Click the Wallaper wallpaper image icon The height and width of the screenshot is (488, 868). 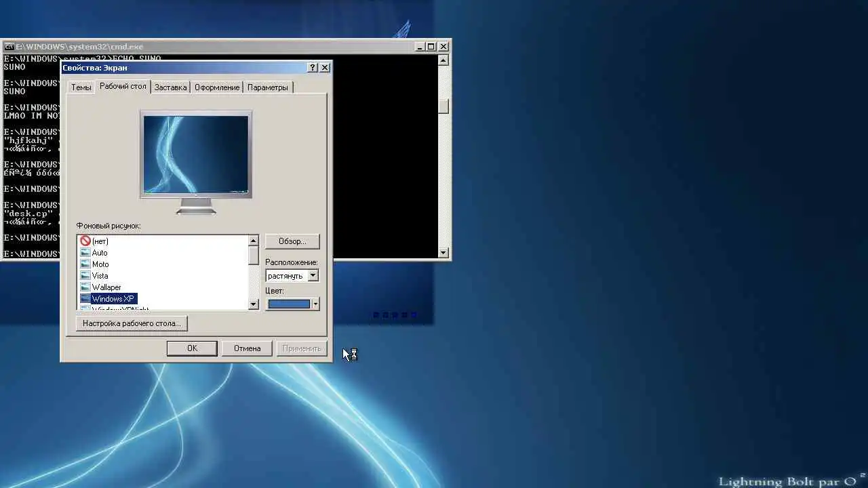point(85,287)
